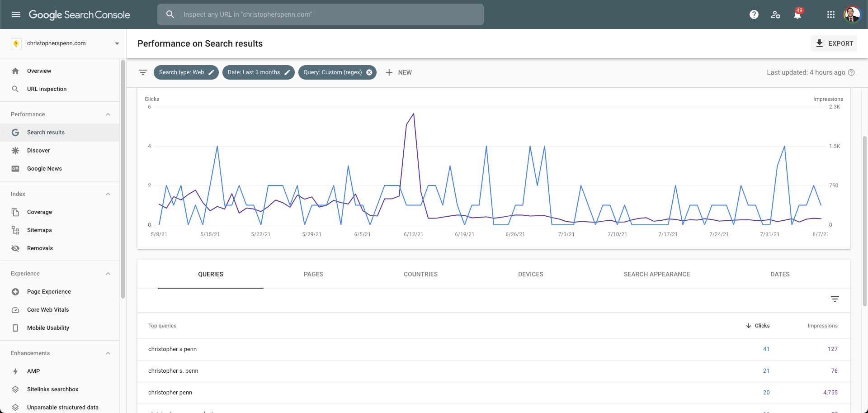This screenshot has width=868, height=413.
Task: Select the 'christopher s. penn' query row
Action: click(x=494, y=371)
